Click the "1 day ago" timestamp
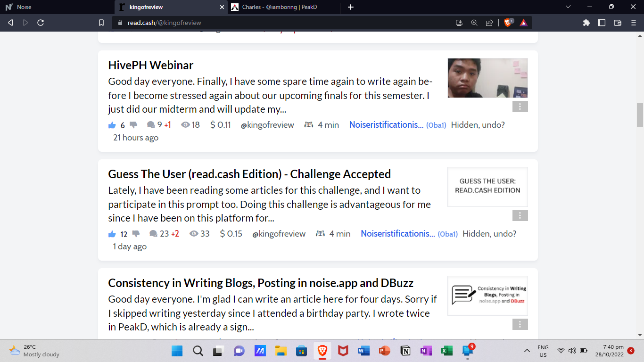The image size is (644, 362). coord(130,247)
